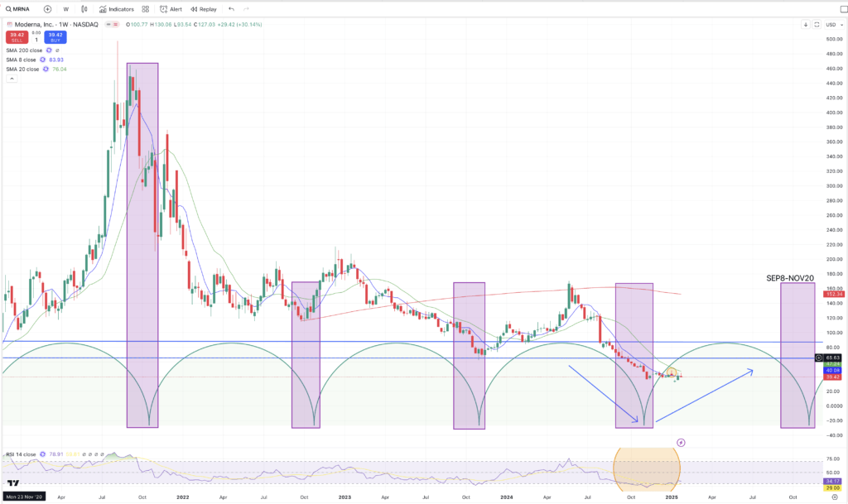Click the purple 34.17 RSI value label
848x504 pixels.
[833, 482]
